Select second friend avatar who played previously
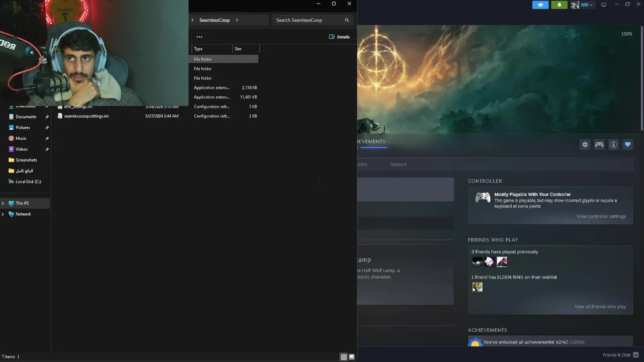Image resolution: width=644 pixels, height=362 pixels. click(x=490, y=261)
